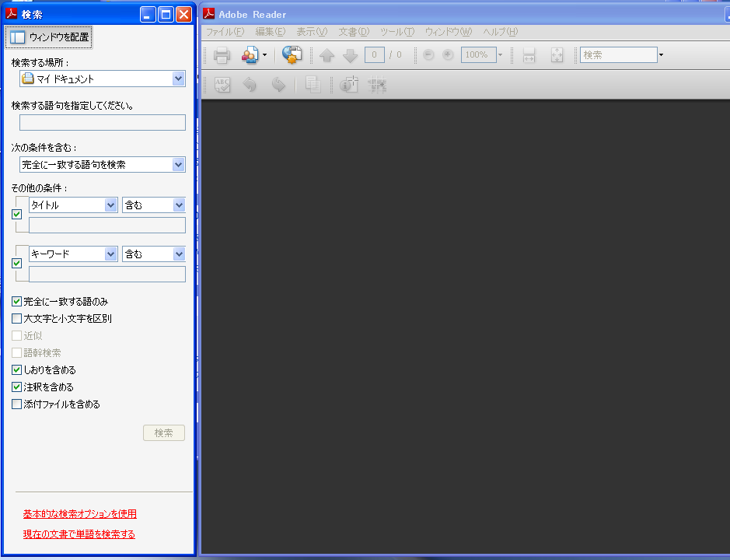Viewport: 730px width, 560px height.
Task: Open the zoom percentage dropdown arrow
Action: pyautogui.click(x=501, y=54)
